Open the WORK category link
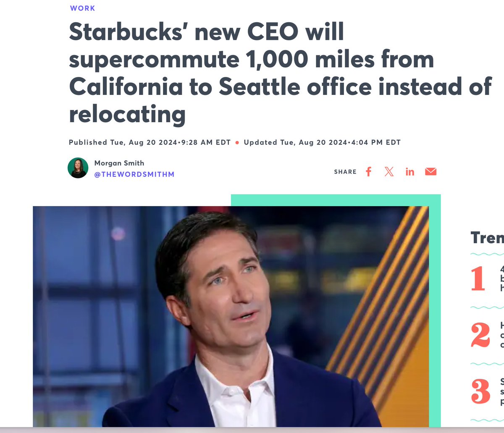The image size is (504, 433). [x=83, y=8]
